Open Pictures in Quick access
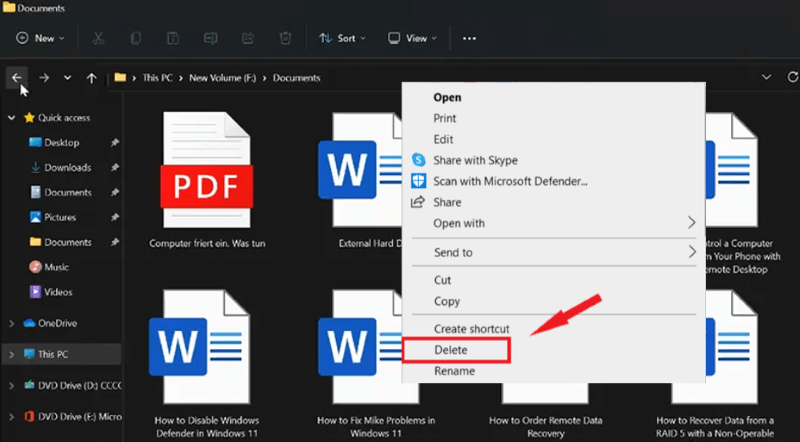Screen dimensions: 800x442 (61, 217)
